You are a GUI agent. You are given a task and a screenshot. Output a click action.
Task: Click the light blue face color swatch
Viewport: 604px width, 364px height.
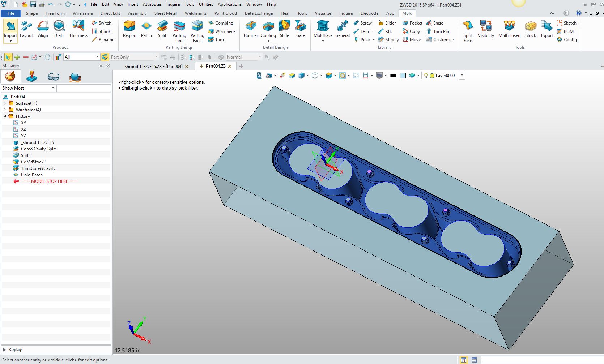[403, 76]
